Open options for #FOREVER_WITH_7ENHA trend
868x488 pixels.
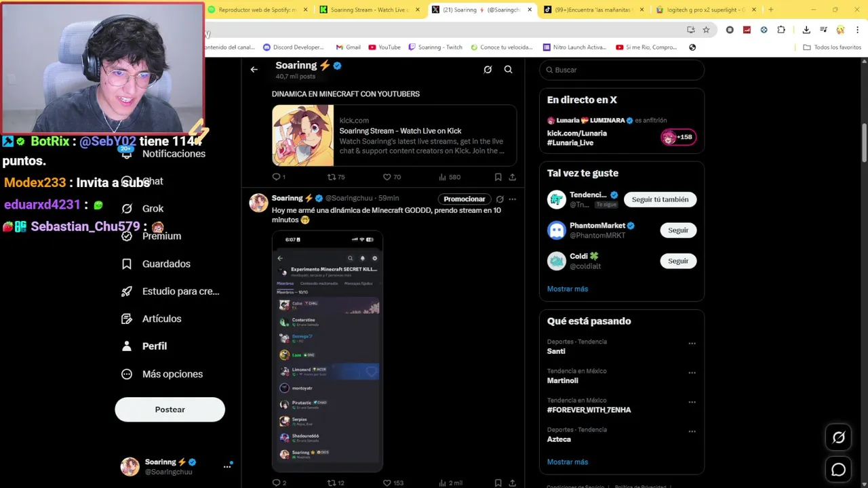point(692,402)
